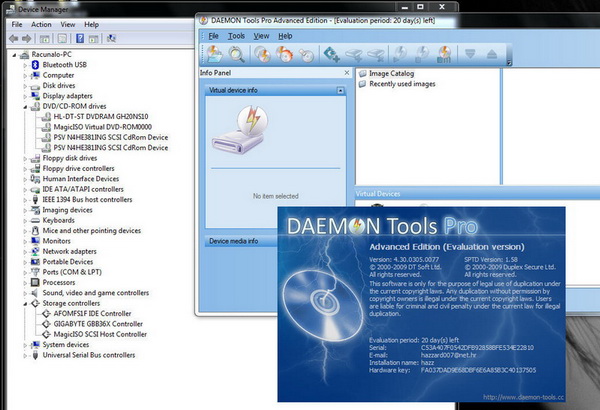Click the magnifier search icon in DAEMON Tools toolbar
The height and width of the screenshot is (410, 600).
coord(237,53)
